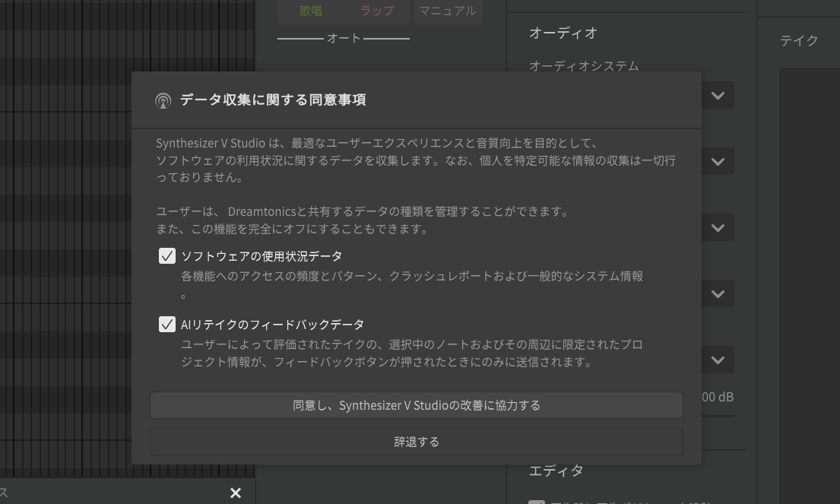
Task: Close the bottom-left panel with X icon
Action: click(x=235, y=493)
